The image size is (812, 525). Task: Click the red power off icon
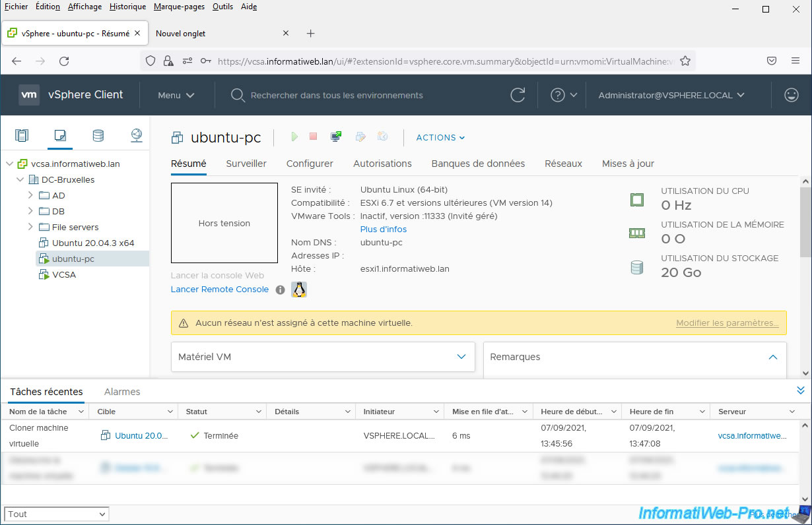tap(314, 137)
